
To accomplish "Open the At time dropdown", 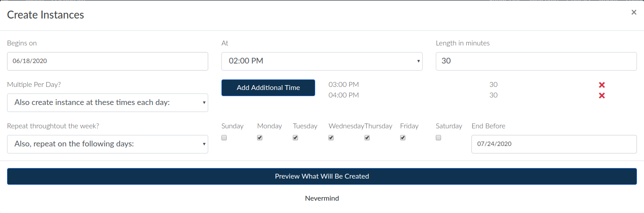I will coord(321,61).
